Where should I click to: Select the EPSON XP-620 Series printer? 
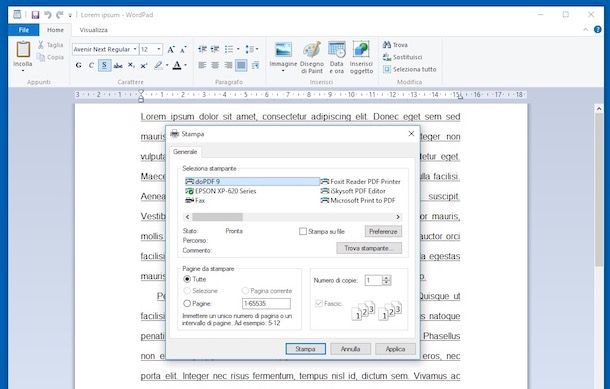point(221,191)
